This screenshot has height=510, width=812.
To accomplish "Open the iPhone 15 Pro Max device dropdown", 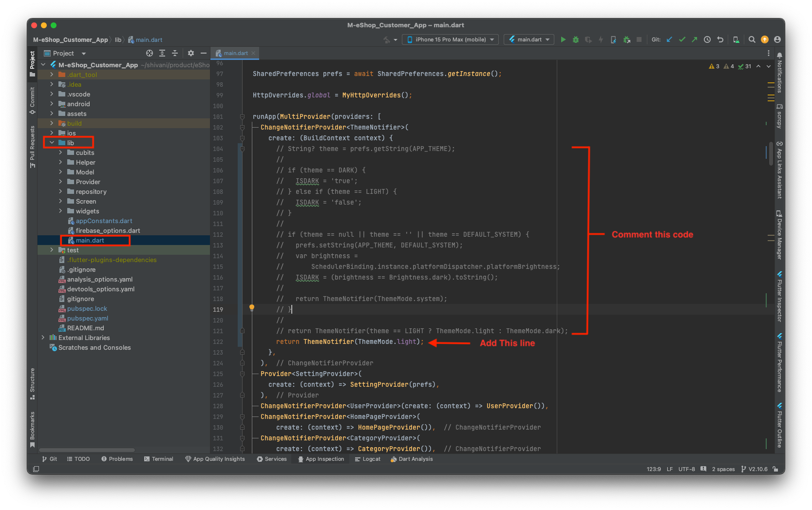I will coord(450,39).
